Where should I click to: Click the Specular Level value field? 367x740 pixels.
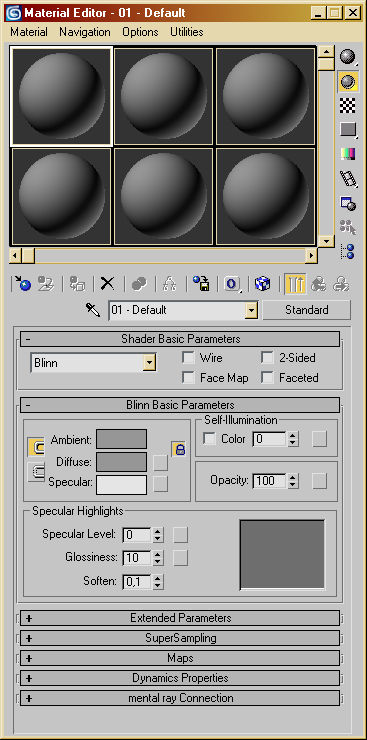(137, 535)
